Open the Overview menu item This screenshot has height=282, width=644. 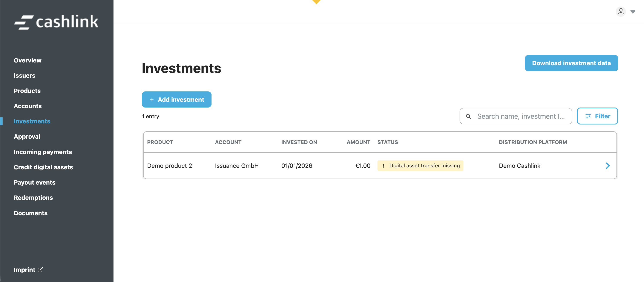(28, 60)
